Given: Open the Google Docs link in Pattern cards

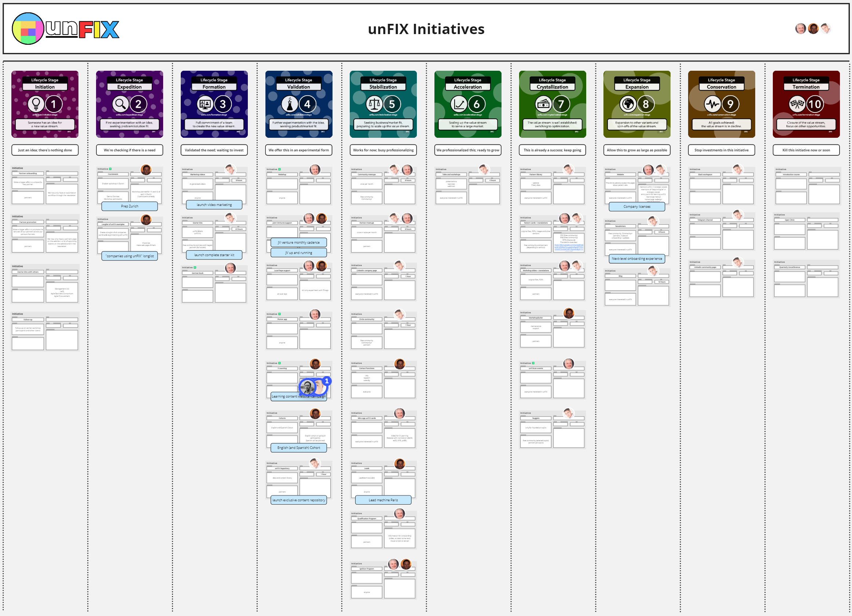Looking at the screenshot, I should 569,247.
